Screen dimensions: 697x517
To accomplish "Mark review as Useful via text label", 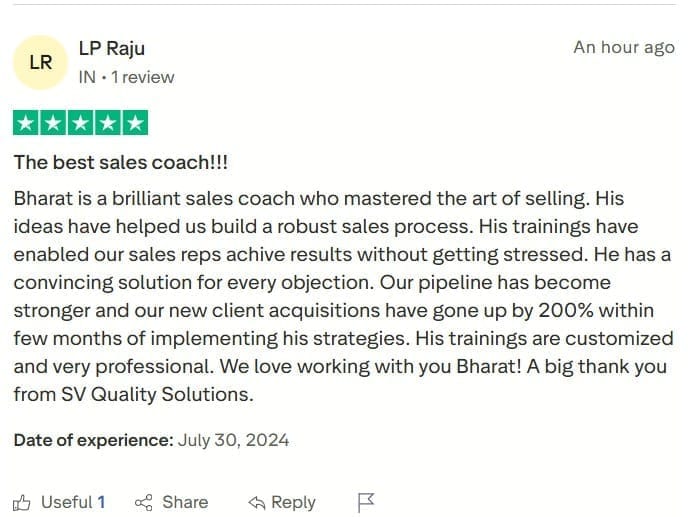I will [x=67, y=502].
